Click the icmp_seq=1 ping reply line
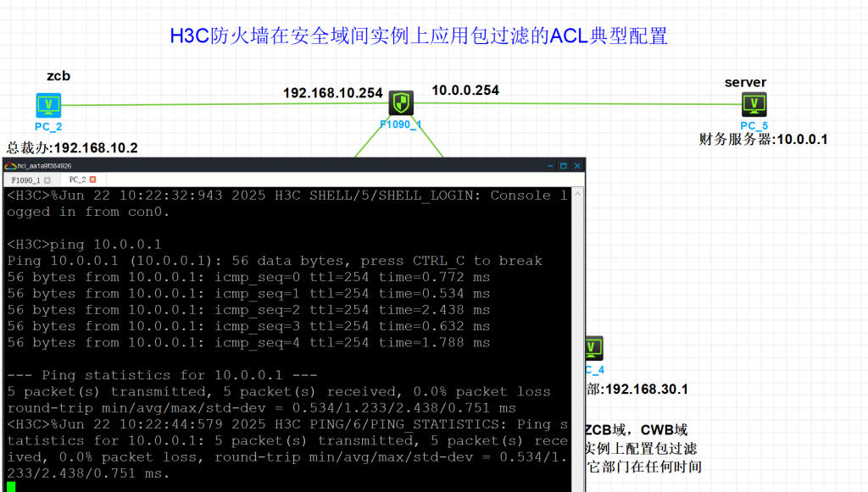The height and width of the screenshot is (492, 868). [x=248, y=294]
